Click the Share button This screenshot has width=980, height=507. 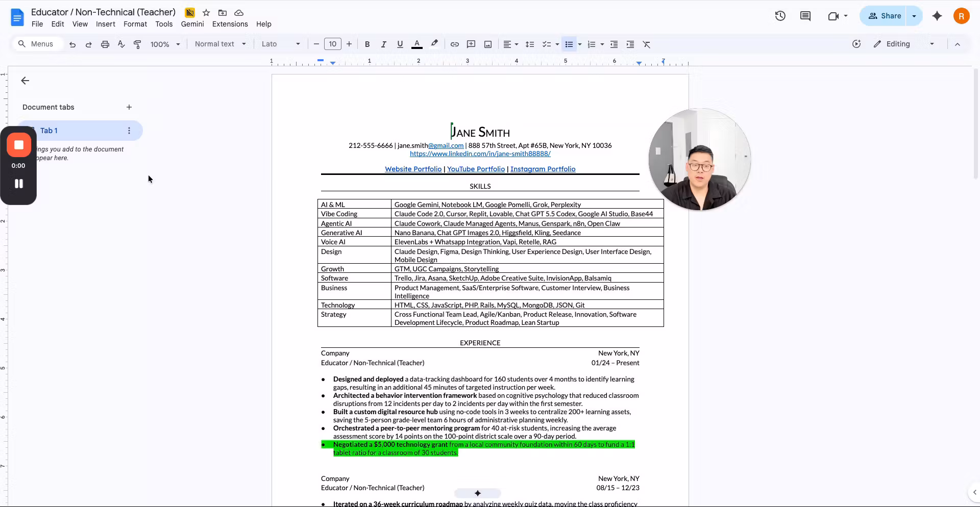884,16
